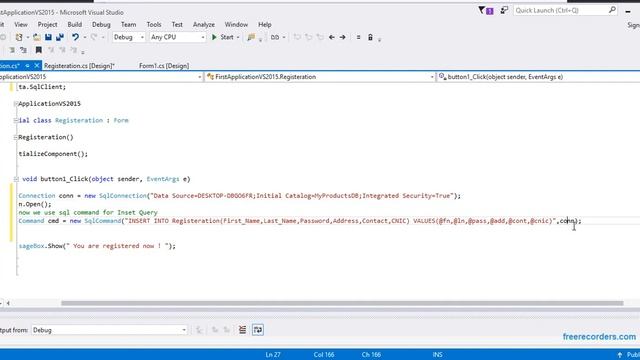Viewport: 640px width, 360px height.
Task: Click the feedback icon beside Quick Launch
Action: (504, 11)
